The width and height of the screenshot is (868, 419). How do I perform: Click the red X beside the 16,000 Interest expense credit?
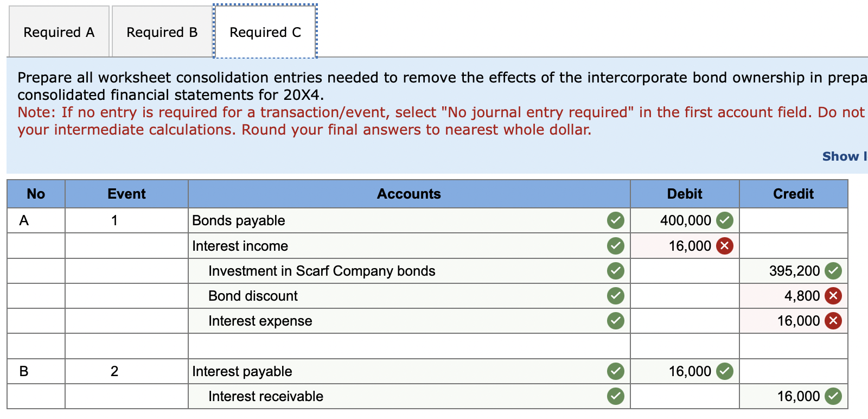[x=833, y=321]
